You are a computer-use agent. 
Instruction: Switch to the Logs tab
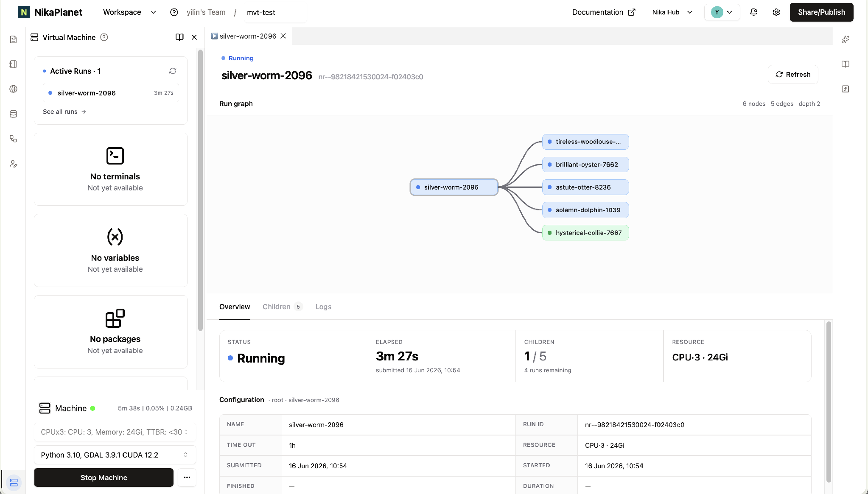click(x=323, y=307)
